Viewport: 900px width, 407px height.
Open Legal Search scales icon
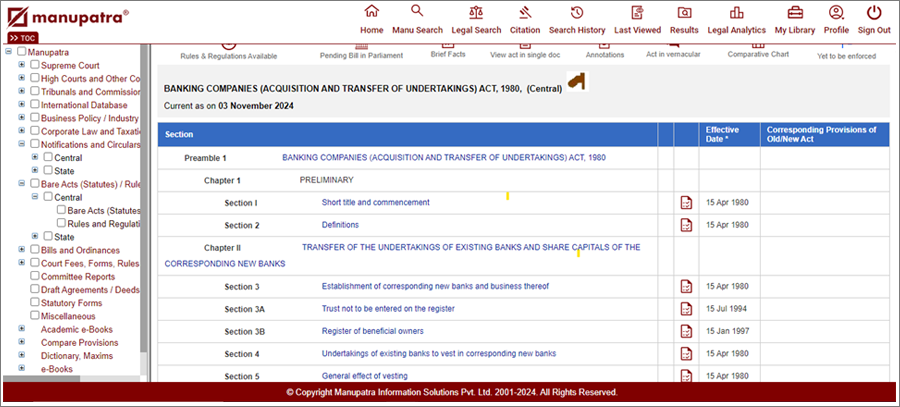pos(476,12)
